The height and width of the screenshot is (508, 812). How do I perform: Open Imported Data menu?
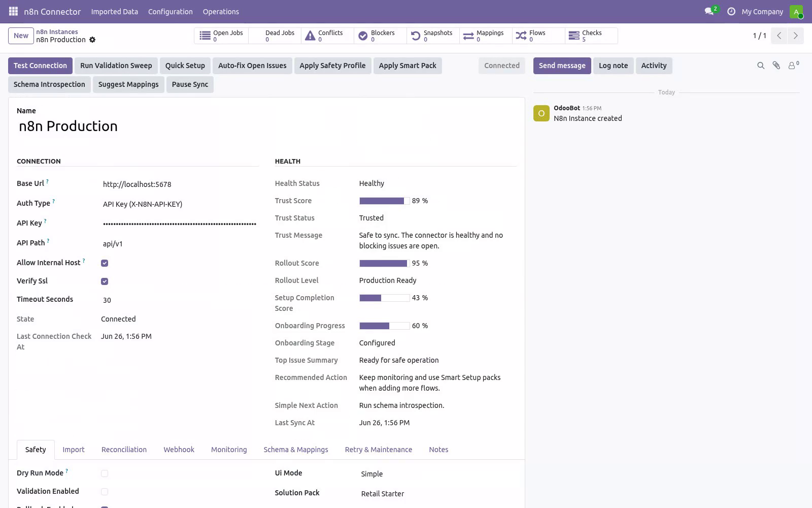pos(115,12)
